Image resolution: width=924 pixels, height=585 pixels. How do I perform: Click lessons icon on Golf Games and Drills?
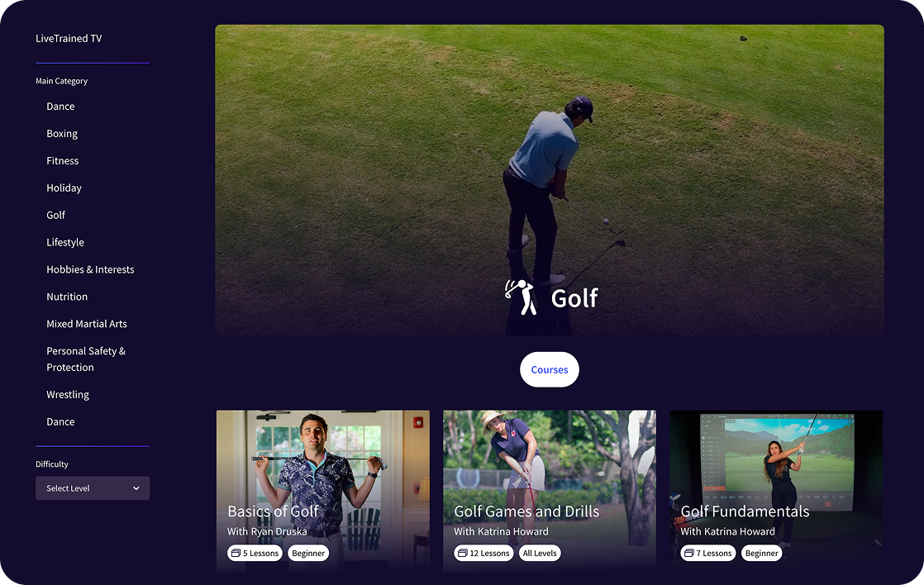463,553
